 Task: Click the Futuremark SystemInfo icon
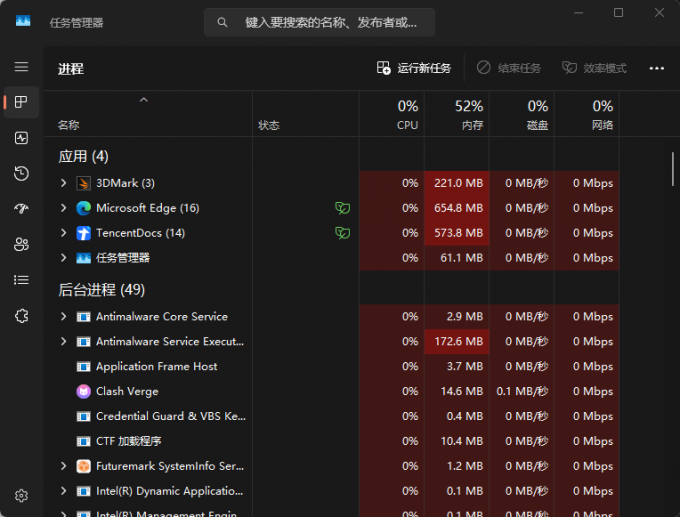83,466
